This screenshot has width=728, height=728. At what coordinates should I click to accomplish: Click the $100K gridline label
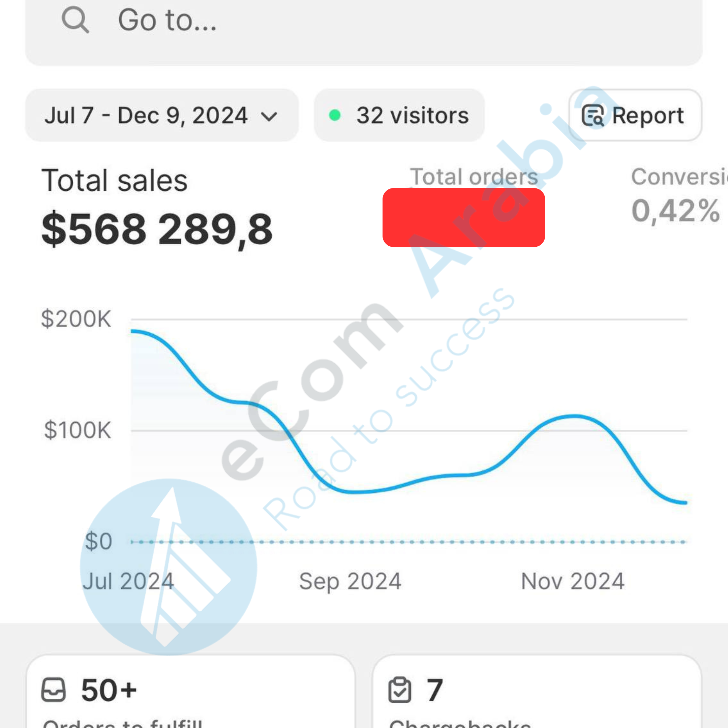click(x=78, y=430)
